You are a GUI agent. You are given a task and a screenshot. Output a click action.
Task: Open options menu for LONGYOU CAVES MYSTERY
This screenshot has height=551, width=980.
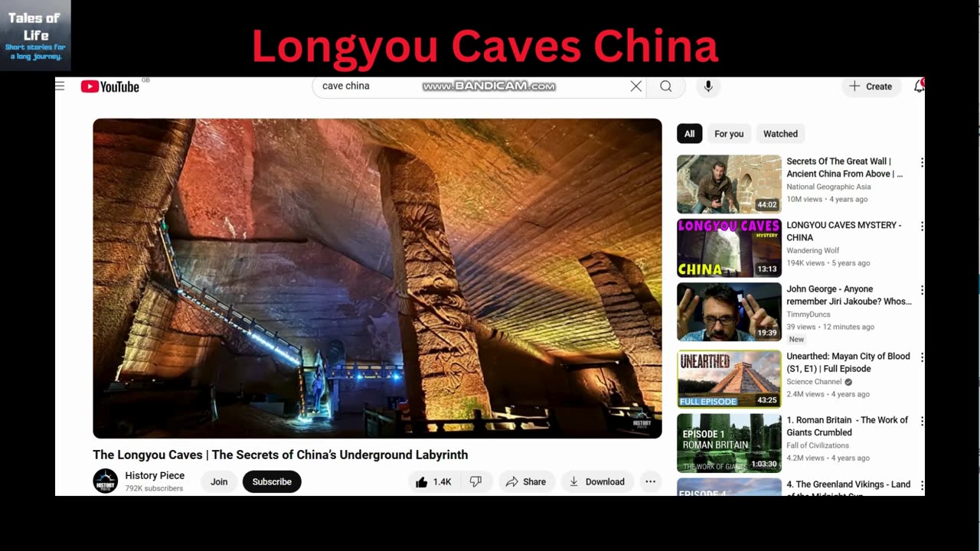pyautogui.click(x=922, y=227)
